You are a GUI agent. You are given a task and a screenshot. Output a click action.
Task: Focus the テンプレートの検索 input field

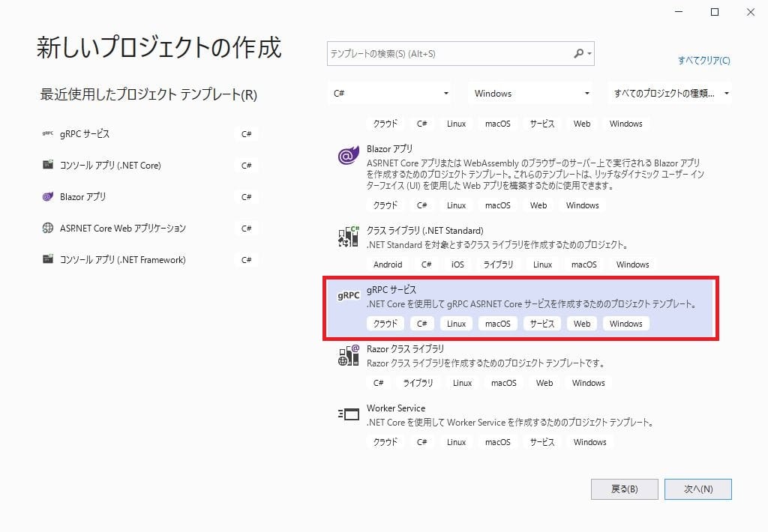[451, 53]
